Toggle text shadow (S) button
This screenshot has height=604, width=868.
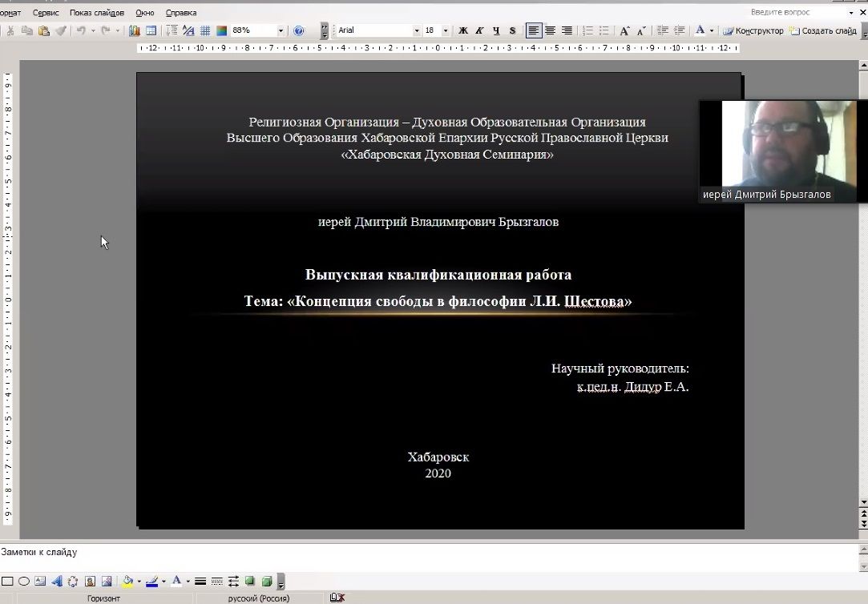click(x=513, y=30)
